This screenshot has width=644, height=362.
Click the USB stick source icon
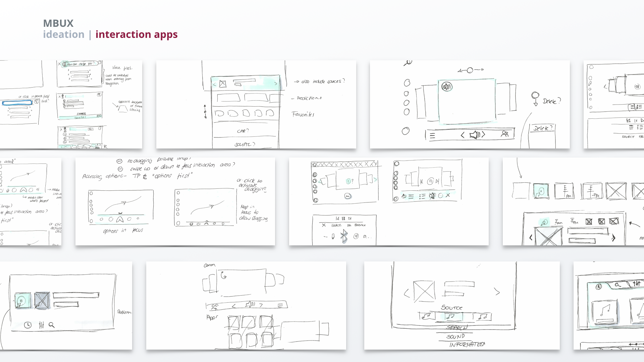tap(333, 237)
